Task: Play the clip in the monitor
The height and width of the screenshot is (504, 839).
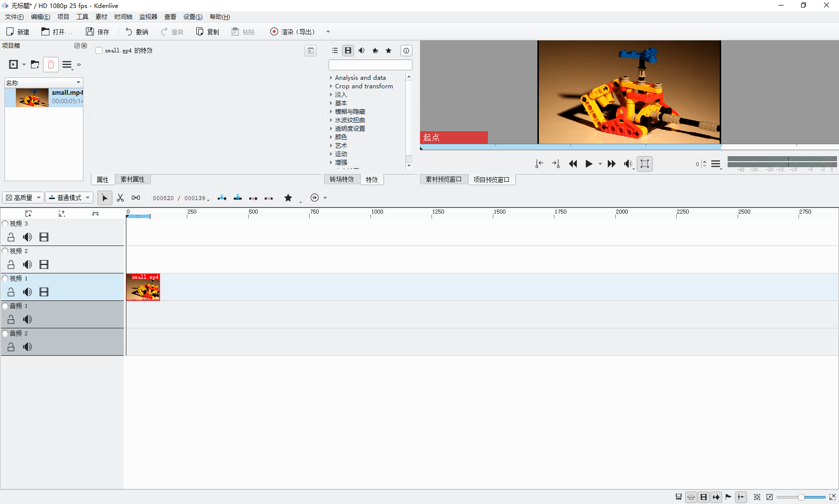Action: pyautogui.click(x=589, y=164)
